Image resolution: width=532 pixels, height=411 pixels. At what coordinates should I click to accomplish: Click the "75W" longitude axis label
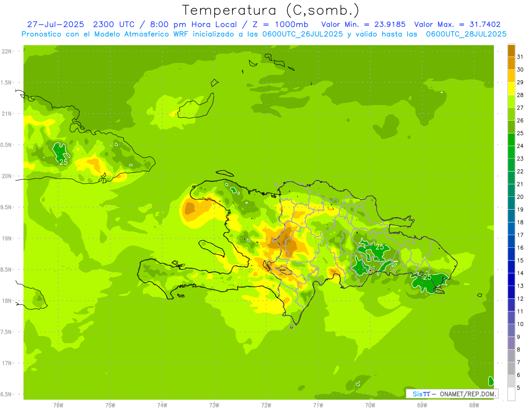point(110,405)
